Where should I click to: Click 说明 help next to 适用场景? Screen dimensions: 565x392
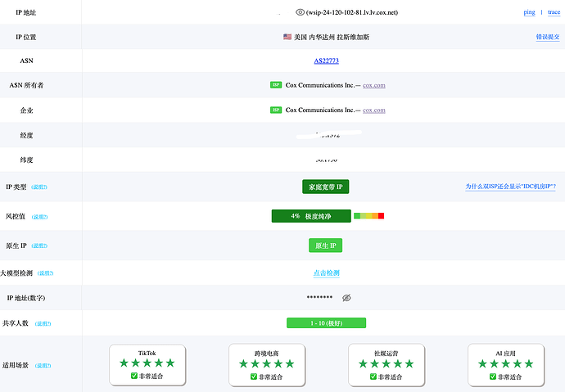pos(43,366)
